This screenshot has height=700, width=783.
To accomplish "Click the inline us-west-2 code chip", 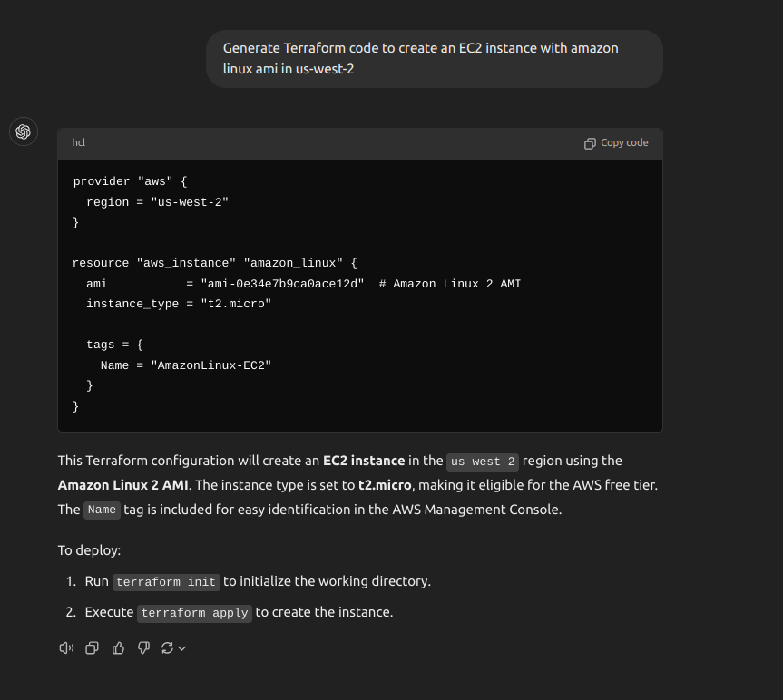I will [x=483, y=462].
